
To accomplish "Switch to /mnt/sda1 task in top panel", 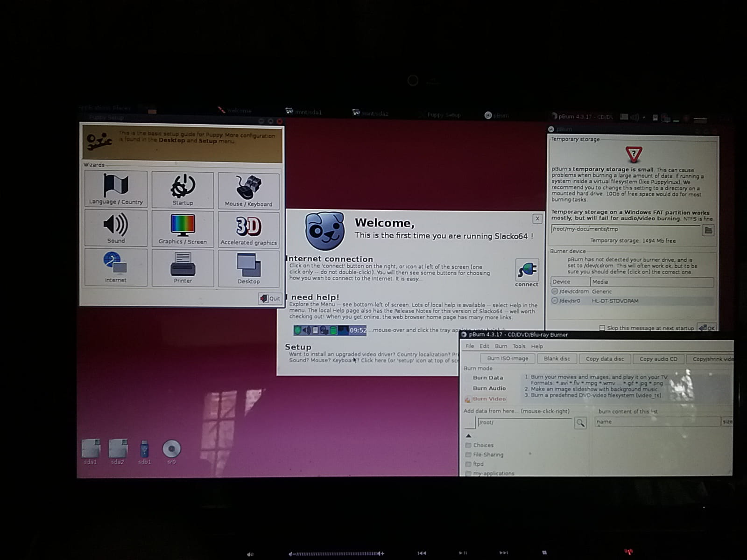I will coord(303,112).
